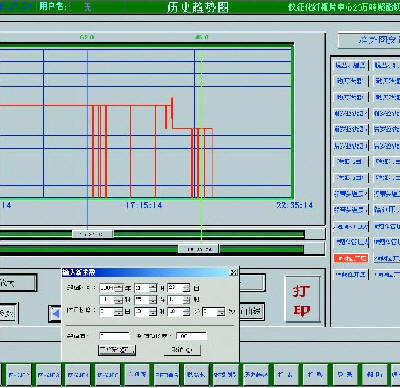400x388 pixels.
Task: Click the upper slider thumb under the blue cursor
Action: (x=93, y=234)
